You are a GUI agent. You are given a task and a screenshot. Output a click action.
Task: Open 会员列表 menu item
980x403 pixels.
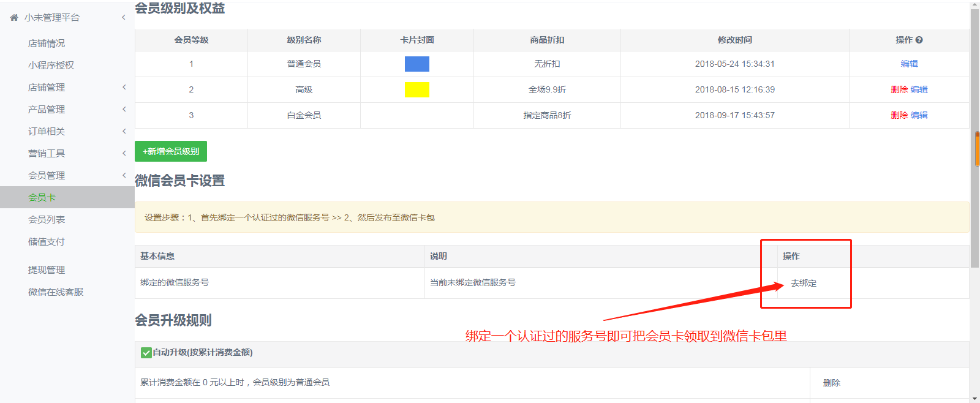(x=47, y=220)
